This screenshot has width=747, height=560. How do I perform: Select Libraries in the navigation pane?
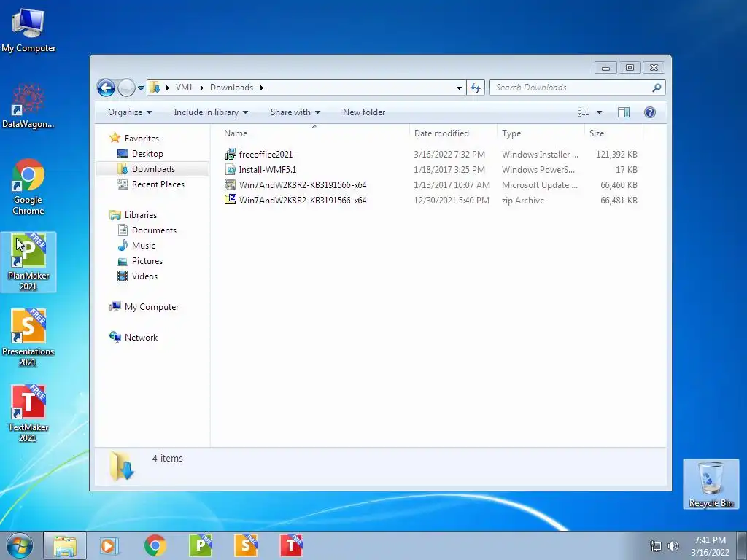[140, 215]
